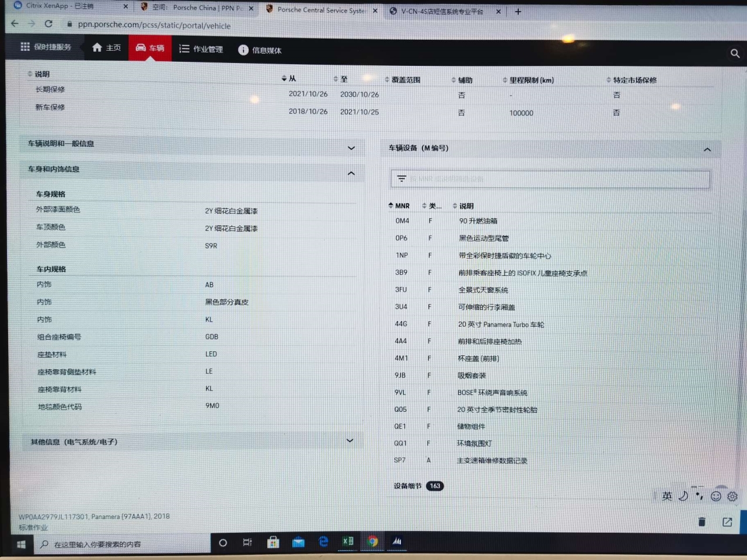Click the 44G 20 英寸 Panamera Turbo 车轮 row
Image resolution: width=747 pixels, height=560 pixels.
pos(549,324)
